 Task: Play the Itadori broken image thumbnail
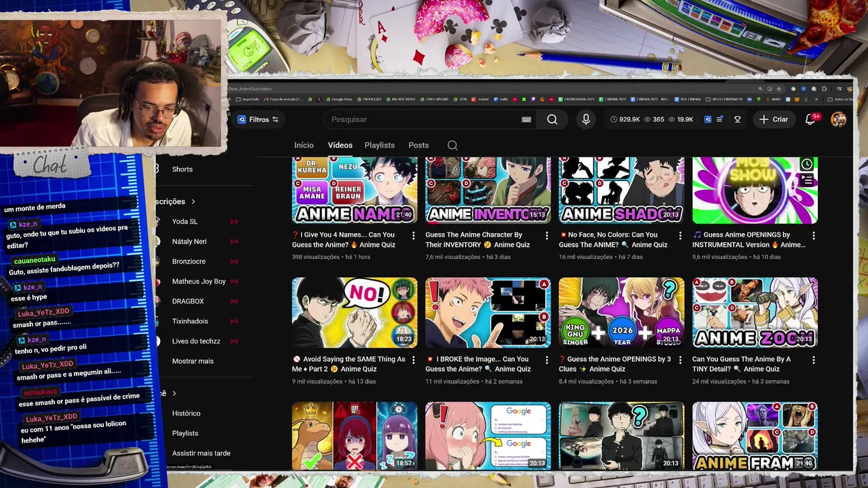coord(488,312)
